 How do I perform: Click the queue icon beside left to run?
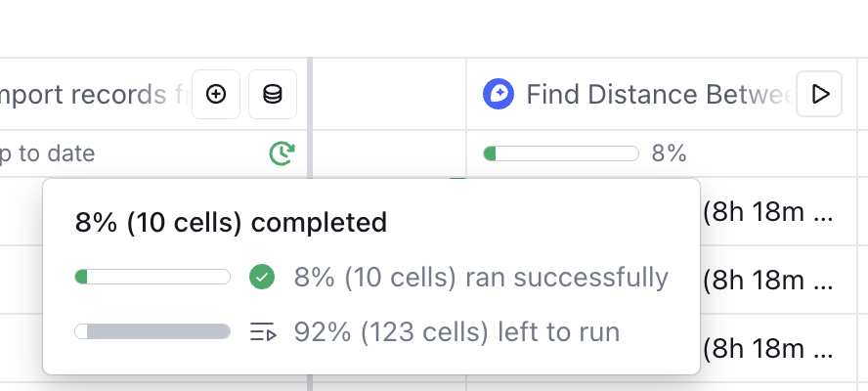tap(262, 332)
